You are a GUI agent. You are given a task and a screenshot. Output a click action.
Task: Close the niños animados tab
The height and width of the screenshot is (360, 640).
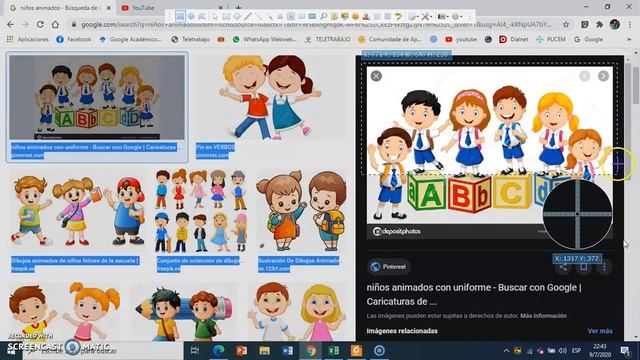109,8
